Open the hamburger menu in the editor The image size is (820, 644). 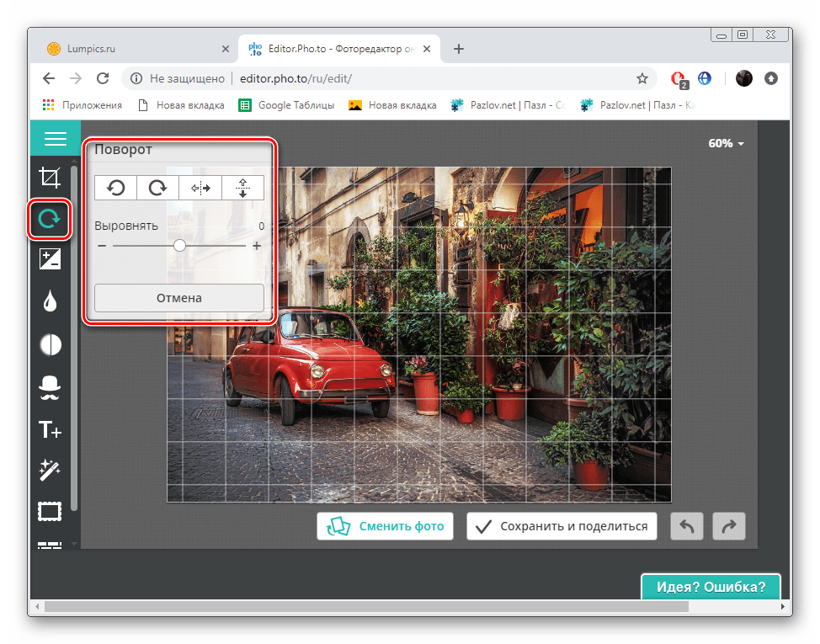[55, 139]
